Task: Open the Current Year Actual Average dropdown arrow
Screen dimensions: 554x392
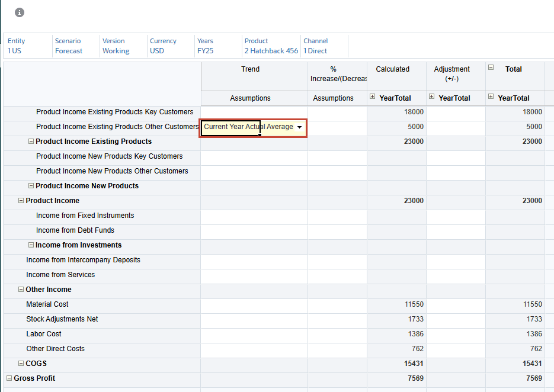Action: [x=300, y=127]
